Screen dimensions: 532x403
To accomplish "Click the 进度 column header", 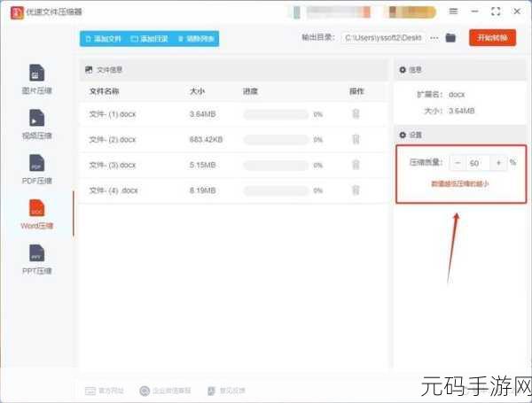I will click(250, 91).
